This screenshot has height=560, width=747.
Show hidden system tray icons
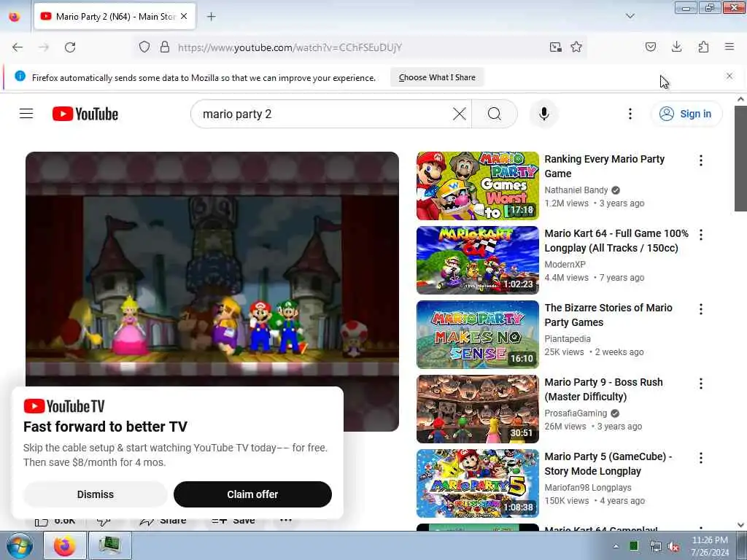coord(616,546)
